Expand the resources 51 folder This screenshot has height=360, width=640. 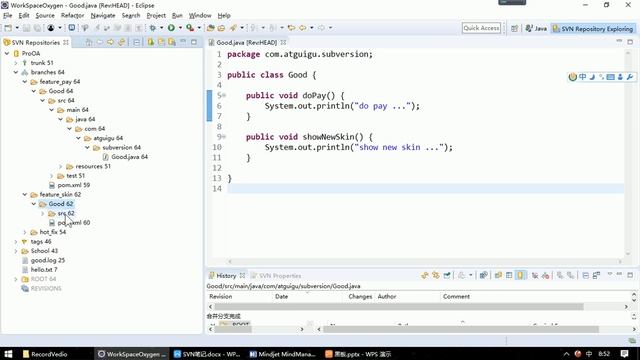(x=60, y=167)
